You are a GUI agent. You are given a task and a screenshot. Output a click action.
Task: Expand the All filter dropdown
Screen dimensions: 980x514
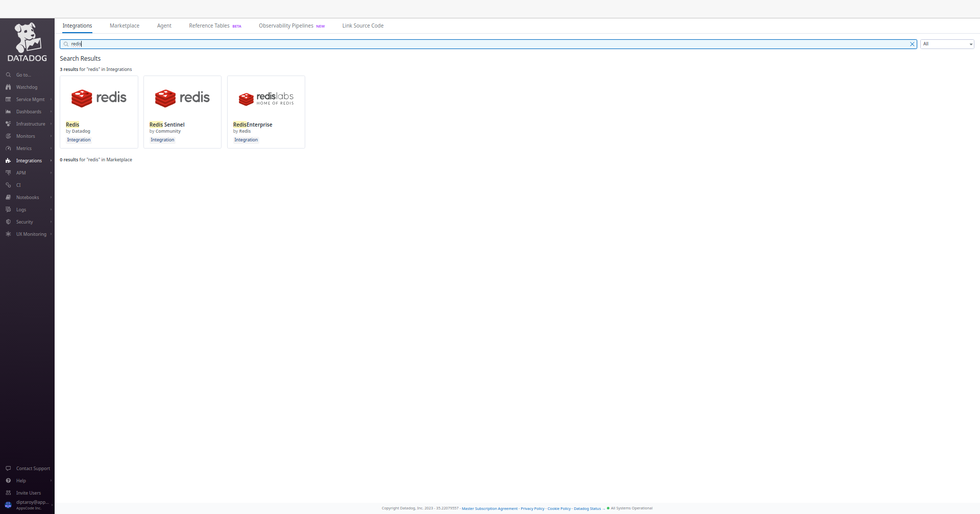(947, 44)
